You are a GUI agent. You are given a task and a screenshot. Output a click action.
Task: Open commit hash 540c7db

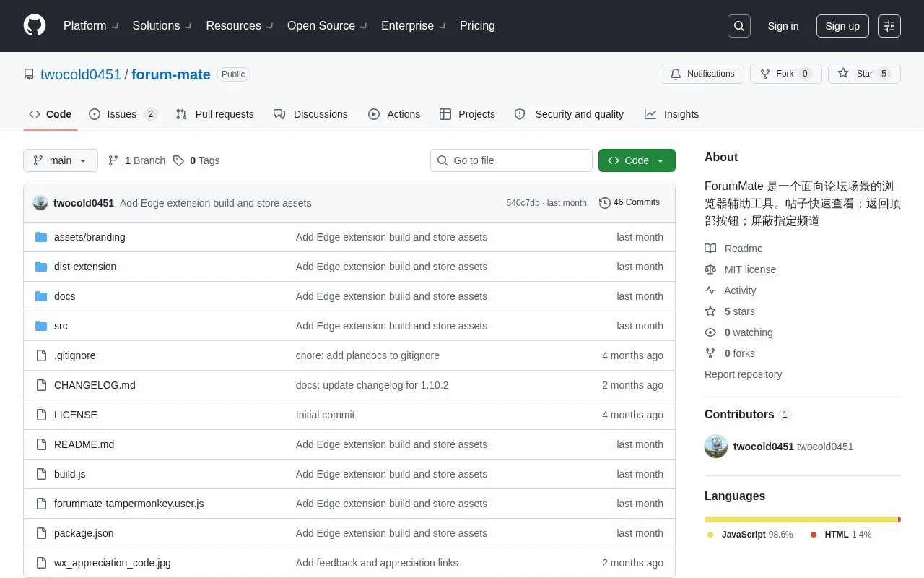click(523, 203)
